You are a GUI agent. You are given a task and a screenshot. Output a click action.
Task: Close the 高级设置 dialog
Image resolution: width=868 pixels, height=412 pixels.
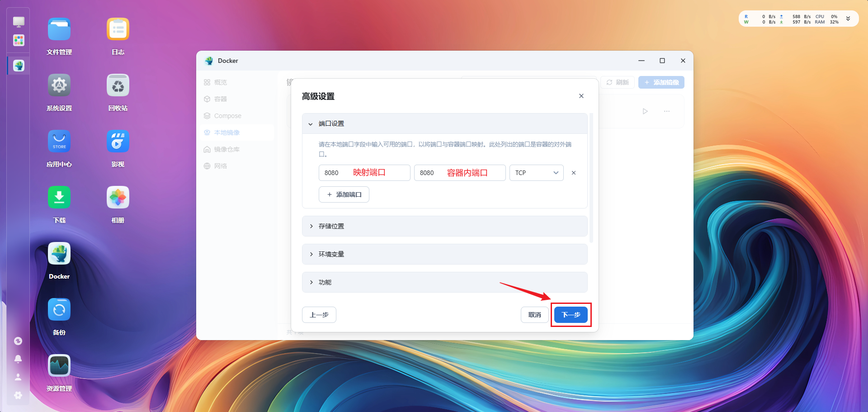pyautogui.click(x=581, y=96)
